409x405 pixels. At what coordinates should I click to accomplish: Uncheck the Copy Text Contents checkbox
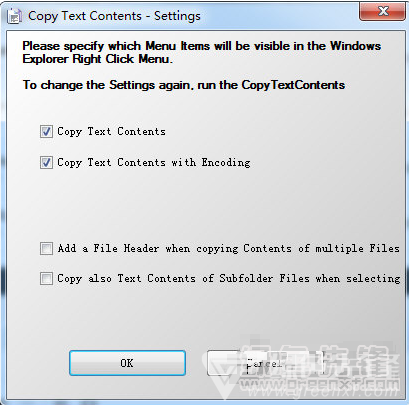click(x=46, y=131)
